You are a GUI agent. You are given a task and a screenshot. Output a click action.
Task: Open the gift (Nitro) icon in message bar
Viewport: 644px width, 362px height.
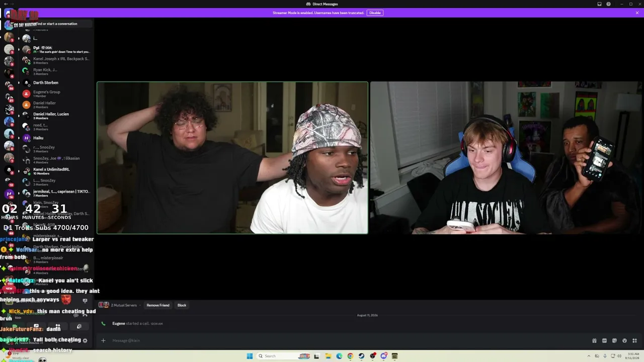(x=594, y=340)
